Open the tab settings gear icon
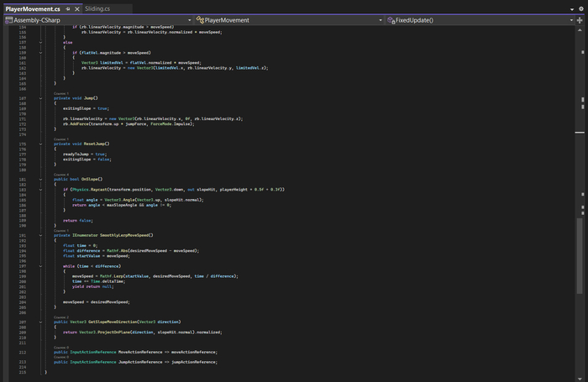The image size is (588, 382). point(580,8)
